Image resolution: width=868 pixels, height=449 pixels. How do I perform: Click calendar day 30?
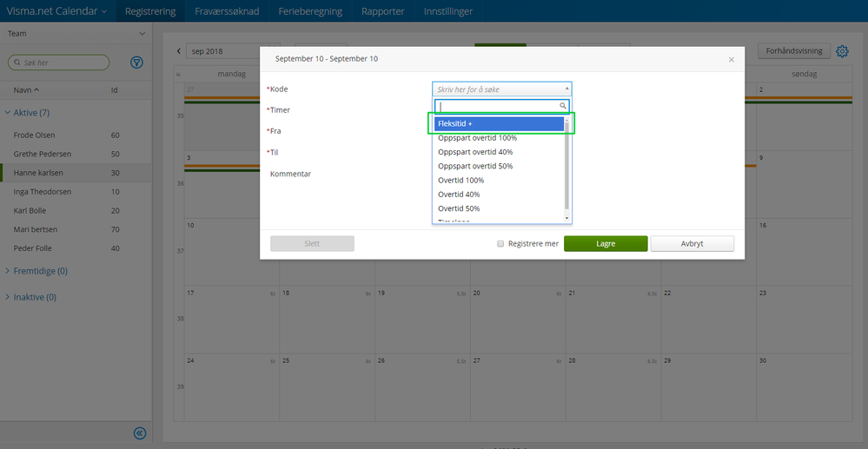(x=805, y=387)
